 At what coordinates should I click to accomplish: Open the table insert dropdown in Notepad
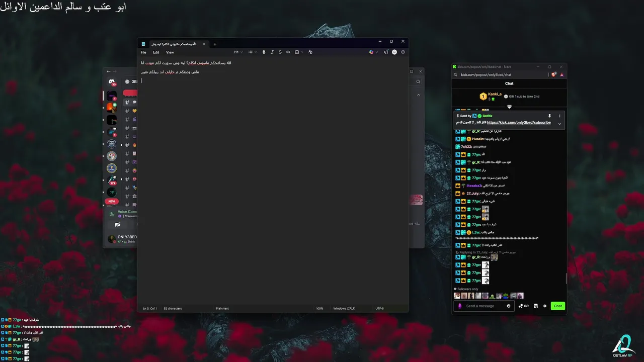[299, 52]
